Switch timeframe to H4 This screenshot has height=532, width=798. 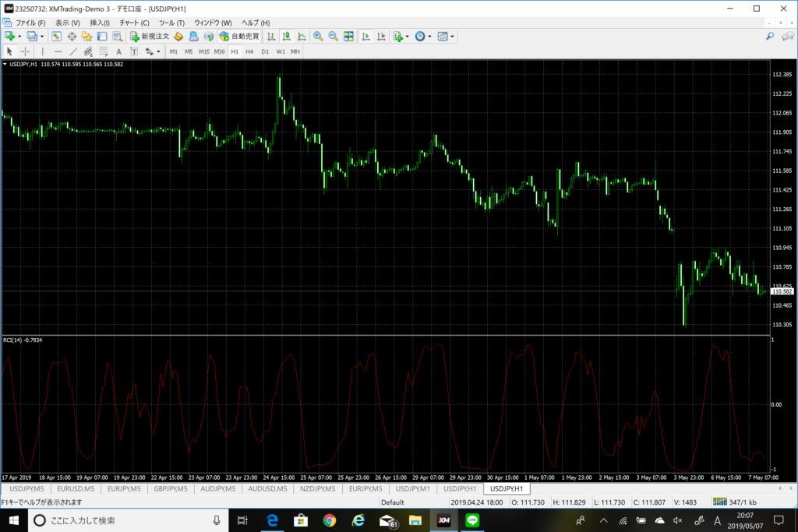249,51
